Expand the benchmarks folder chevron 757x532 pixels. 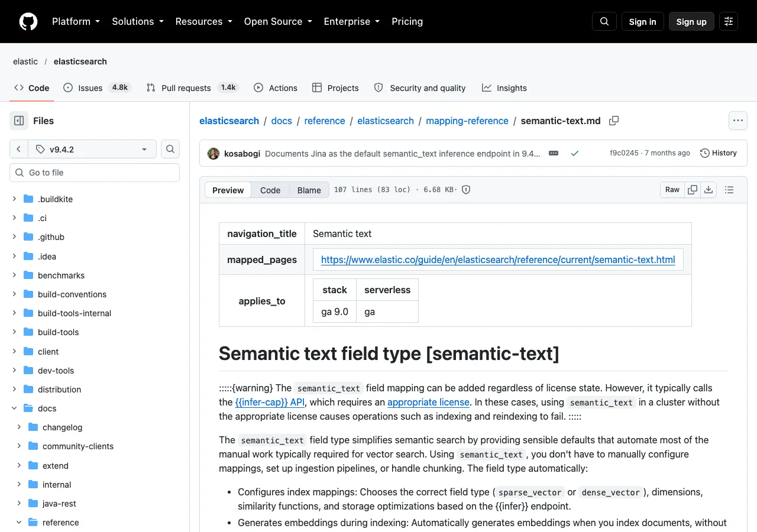pos(14,275)
